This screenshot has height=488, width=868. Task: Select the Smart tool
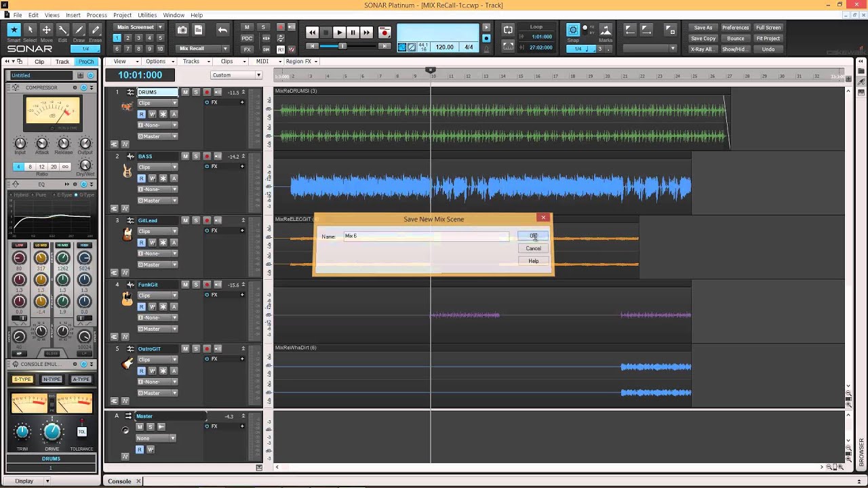14,30
